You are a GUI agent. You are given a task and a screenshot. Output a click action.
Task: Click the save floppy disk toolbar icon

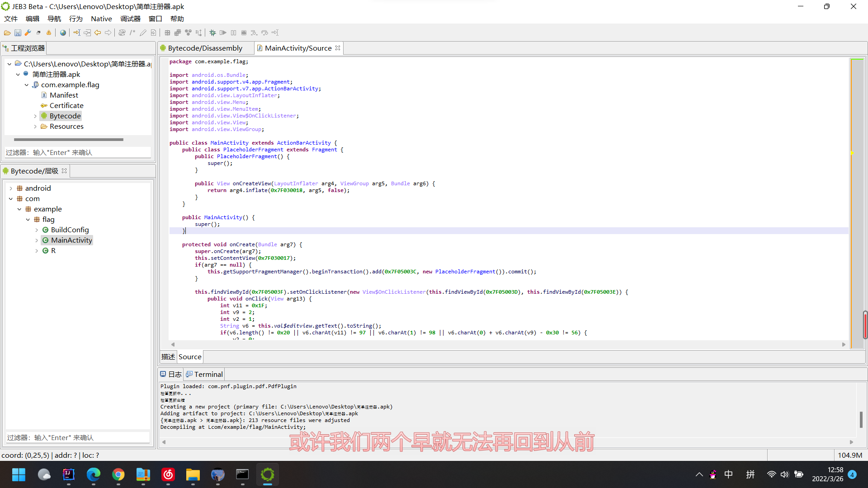coord(18,33)
